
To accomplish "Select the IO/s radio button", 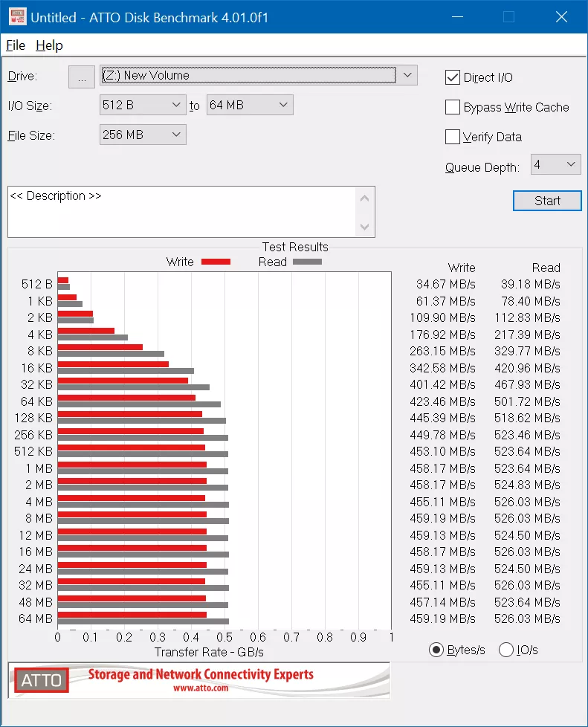I will pos(506,650).
